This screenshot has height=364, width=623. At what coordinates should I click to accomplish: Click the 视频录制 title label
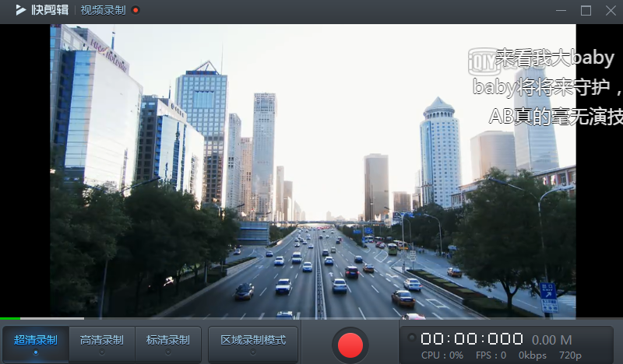[103, 10]
